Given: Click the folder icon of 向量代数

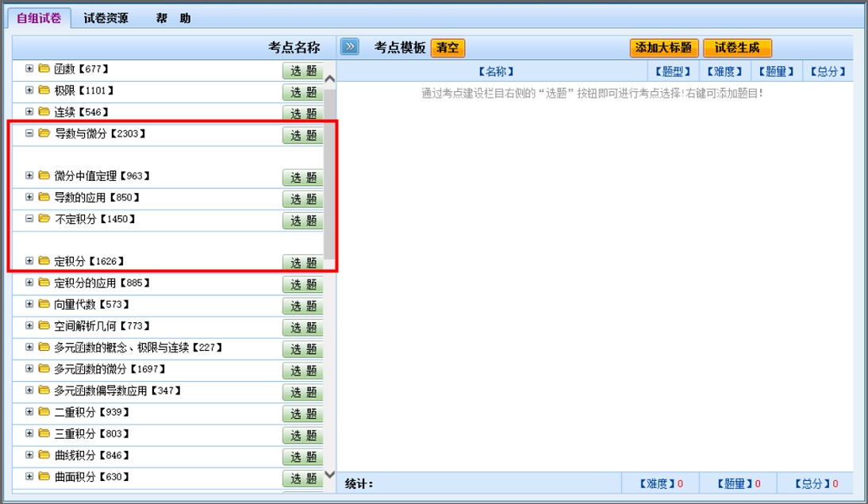Looking at the screenshot, I should tap(44, 304).
